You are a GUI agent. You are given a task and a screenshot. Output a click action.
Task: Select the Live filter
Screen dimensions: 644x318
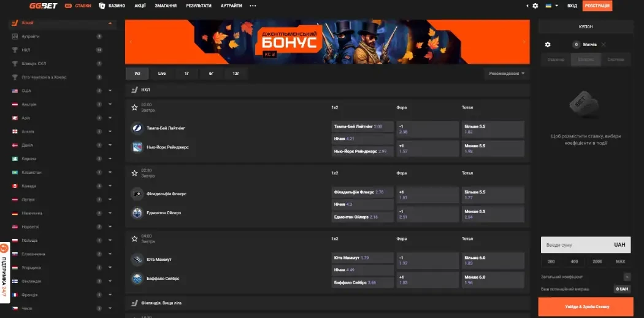point(162,74)
